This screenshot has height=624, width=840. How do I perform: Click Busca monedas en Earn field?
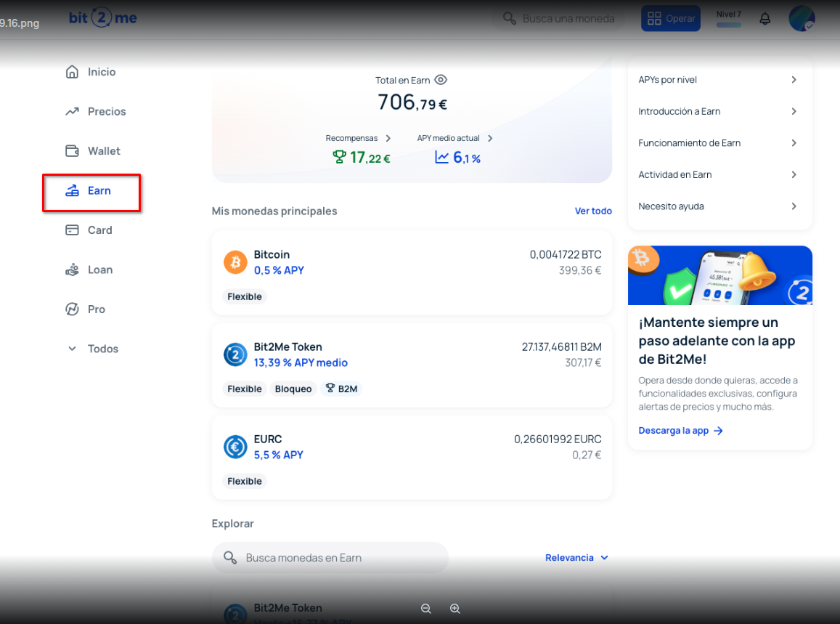[x=330, y=557]
